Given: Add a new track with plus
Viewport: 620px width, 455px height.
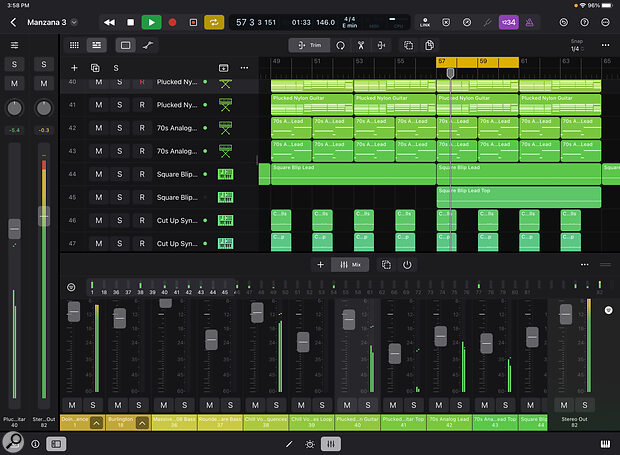Looking at the screenshot, I should coord(74,68).
